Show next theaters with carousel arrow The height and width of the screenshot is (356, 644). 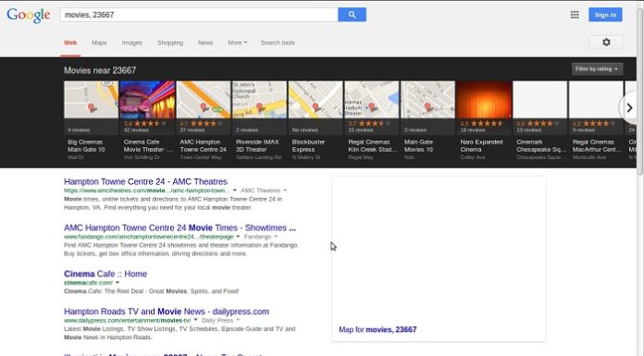click(629, 108)
